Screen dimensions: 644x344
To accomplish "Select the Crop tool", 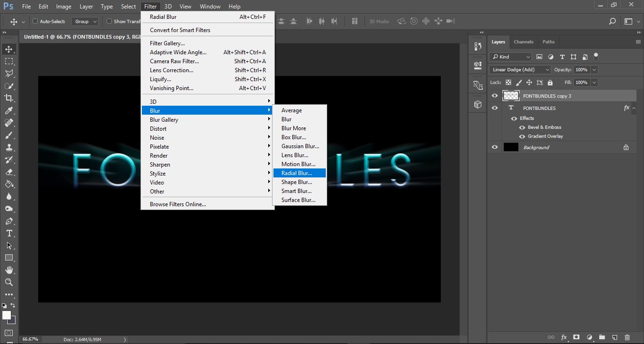I will coord(8,98).
